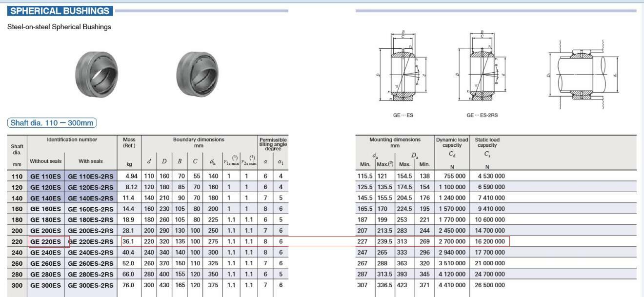Click the mass value 18.9
Image resolution: width=644 pixels, height=297 pixels.
(x=128, y=220)
